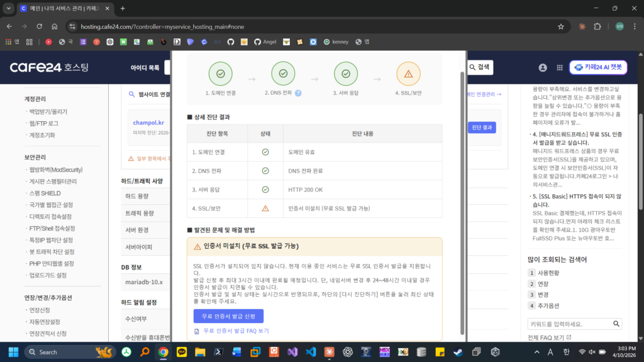Open 계정초기화 in the sidebar
Image resolution: width=644 pixels, height=362 pixels.
tap(42, 135)
